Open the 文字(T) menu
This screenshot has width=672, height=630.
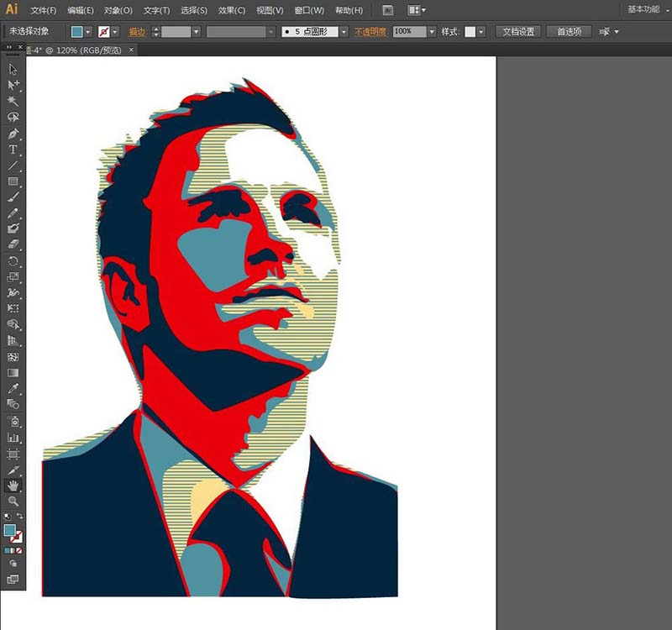[156, 10]
